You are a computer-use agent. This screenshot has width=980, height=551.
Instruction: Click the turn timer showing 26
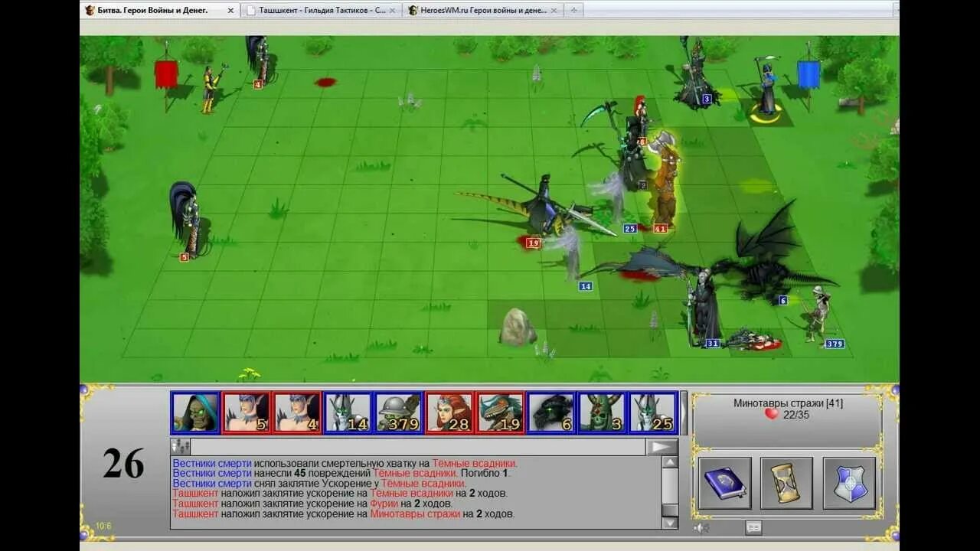click(x=123, y=463)
